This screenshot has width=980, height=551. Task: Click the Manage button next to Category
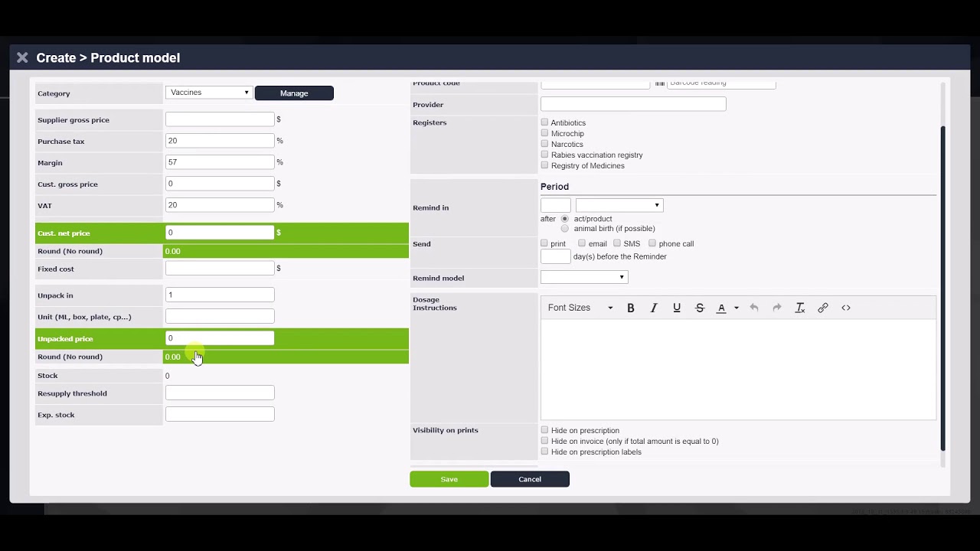tap(294, 93)
